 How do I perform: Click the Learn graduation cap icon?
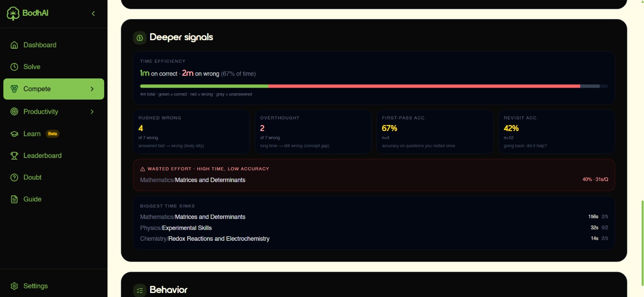14,134
